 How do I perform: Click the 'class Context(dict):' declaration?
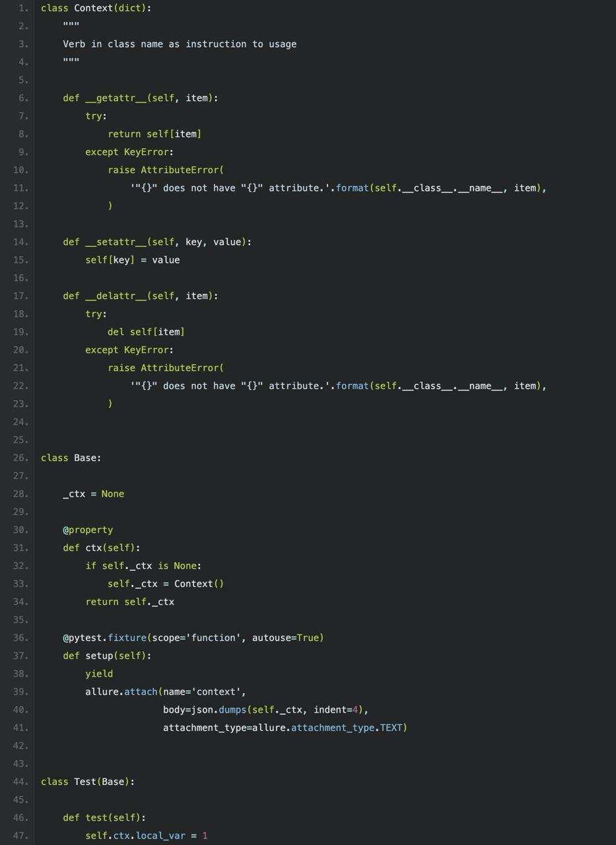click(96, 8)
